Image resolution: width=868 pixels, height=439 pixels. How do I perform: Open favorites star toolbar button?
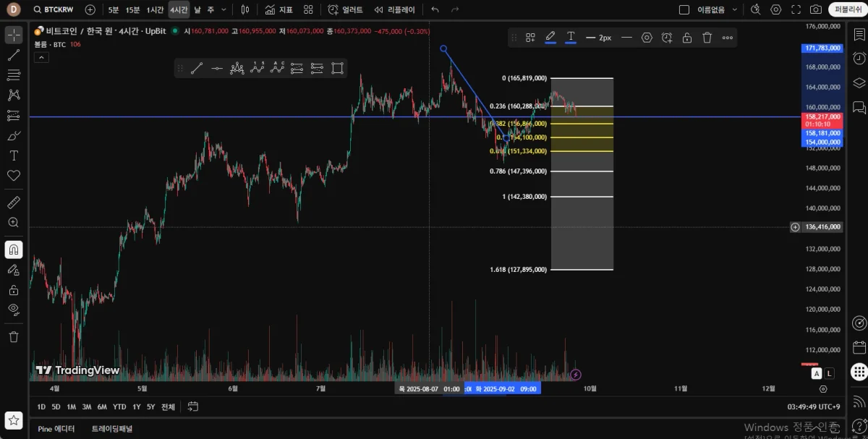click(13, 420)
